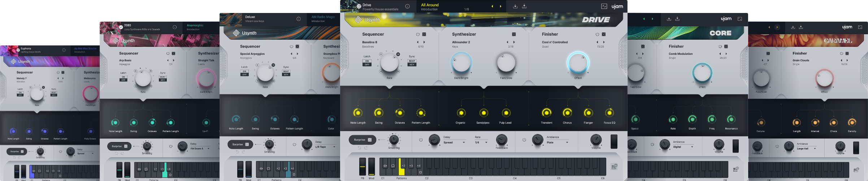The image size is (868, 181).
Task: Click the ujam logo in Drive window
Action: pos(617,6)
